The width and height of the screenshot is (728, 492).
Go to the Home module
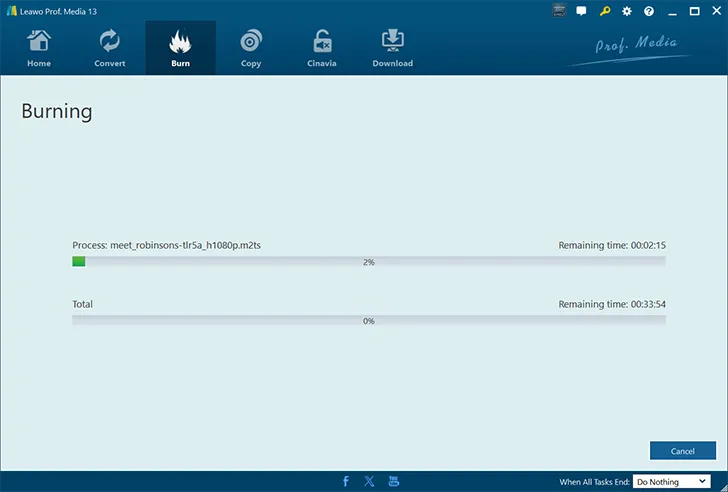click(x=39, y=48)
